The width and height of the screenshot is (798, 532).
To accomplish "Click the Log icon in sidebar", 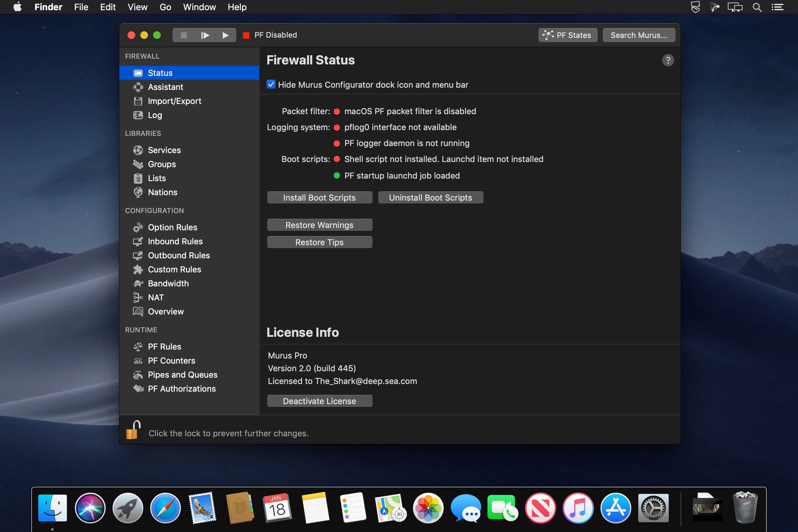I will (x=138, y=115).
